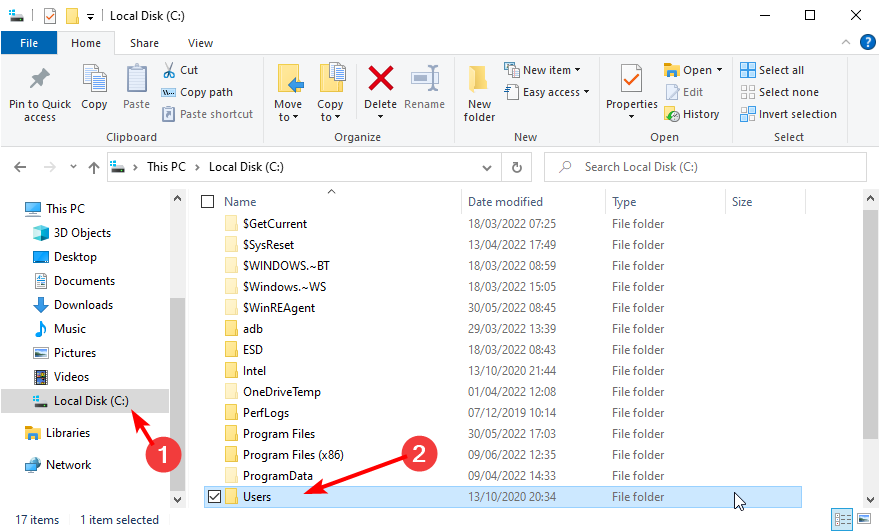
Task: Open the File tab
Action: pos(29,43)
